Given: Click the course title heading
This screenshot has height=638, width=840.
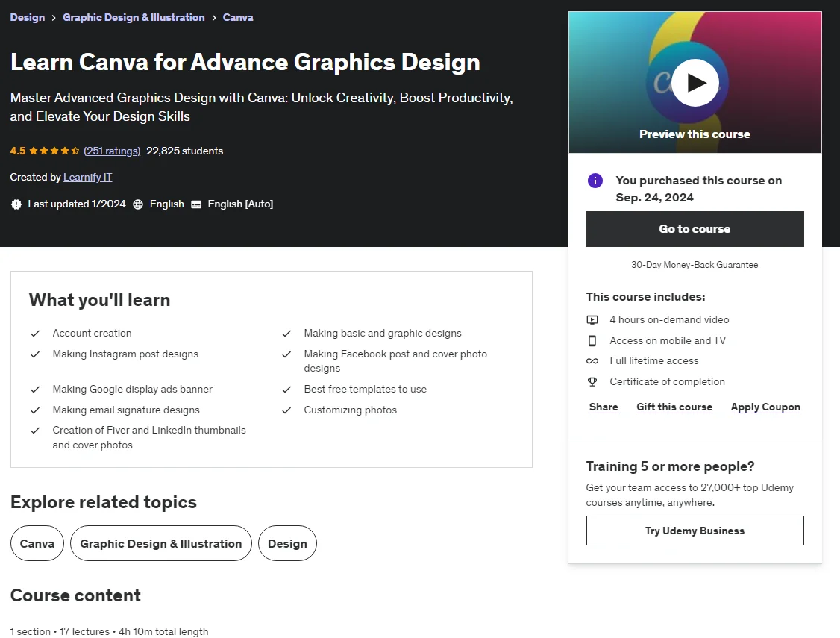Looking at the screenshot, I should tap(245, 62).
